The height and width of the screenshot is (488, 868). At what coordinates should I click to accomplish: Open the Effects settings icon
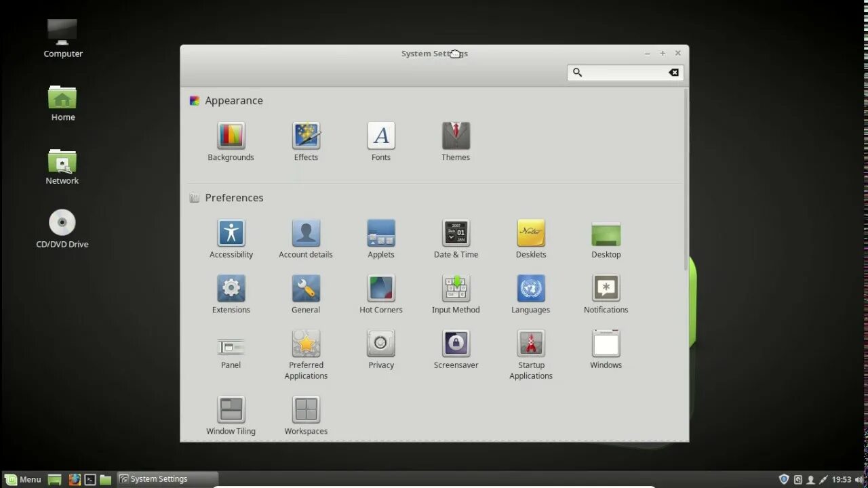click(x=306, y=136)
